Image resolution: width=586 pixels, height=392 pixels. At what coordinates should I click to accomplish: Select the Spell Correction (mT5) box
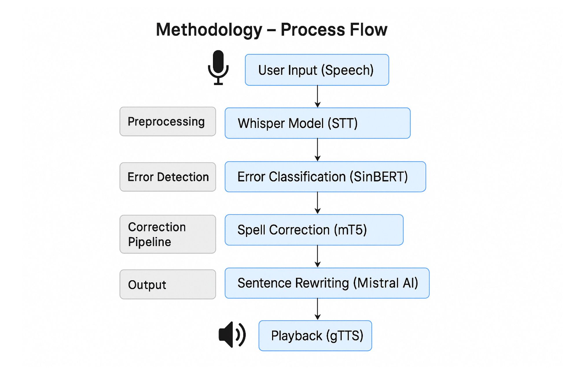click(x=314, y=230)
